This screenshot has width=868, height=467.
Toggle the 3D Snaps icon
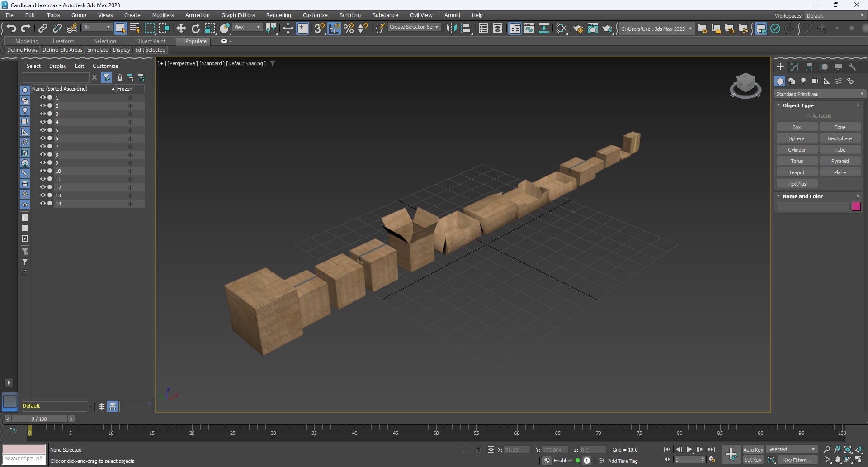(319, 28)
